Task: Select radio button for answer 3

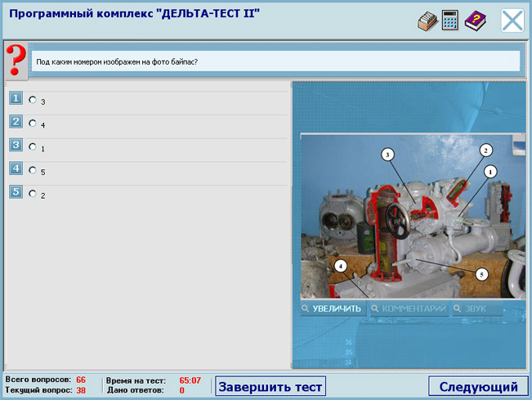Action: point(33,100)
